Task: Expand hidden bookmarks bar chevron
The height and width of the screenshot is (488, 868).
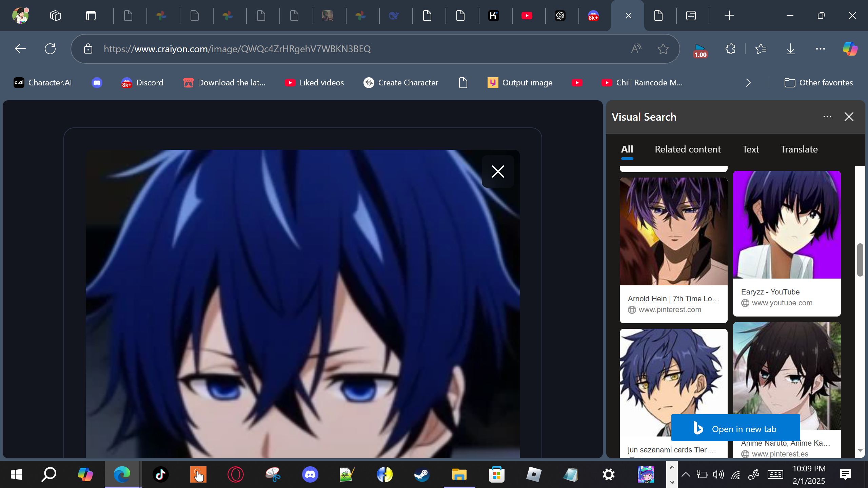Action: (x=748, y=83)
